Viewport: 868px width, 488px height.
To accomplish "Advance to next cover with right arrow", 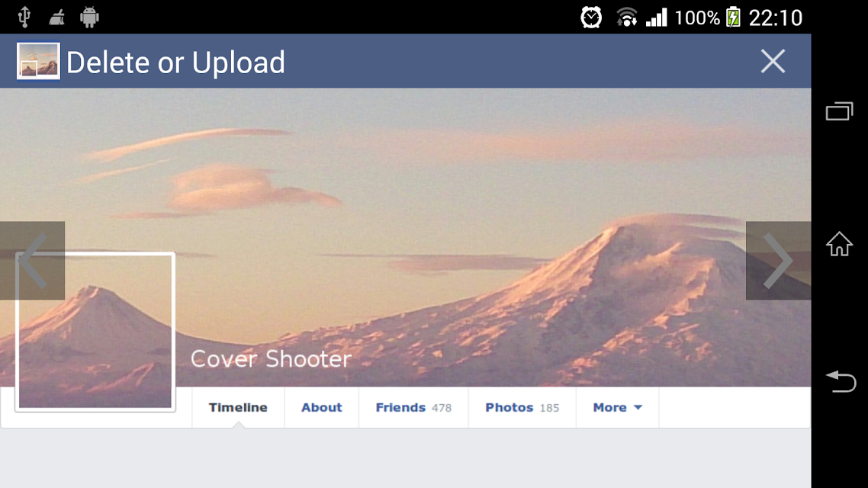I will click(778, 261).
